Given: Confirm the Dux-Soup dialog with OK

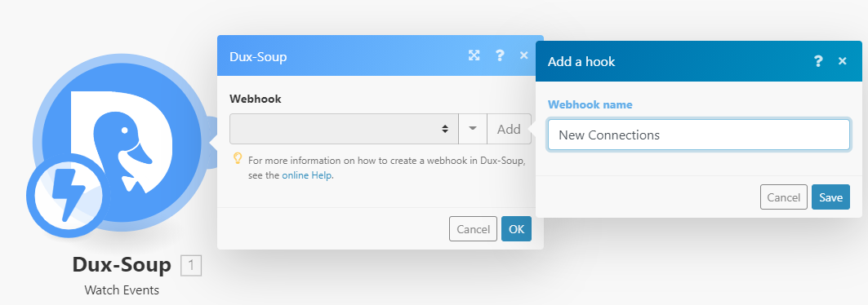Looking at the screenshot, I should [517, 228].
